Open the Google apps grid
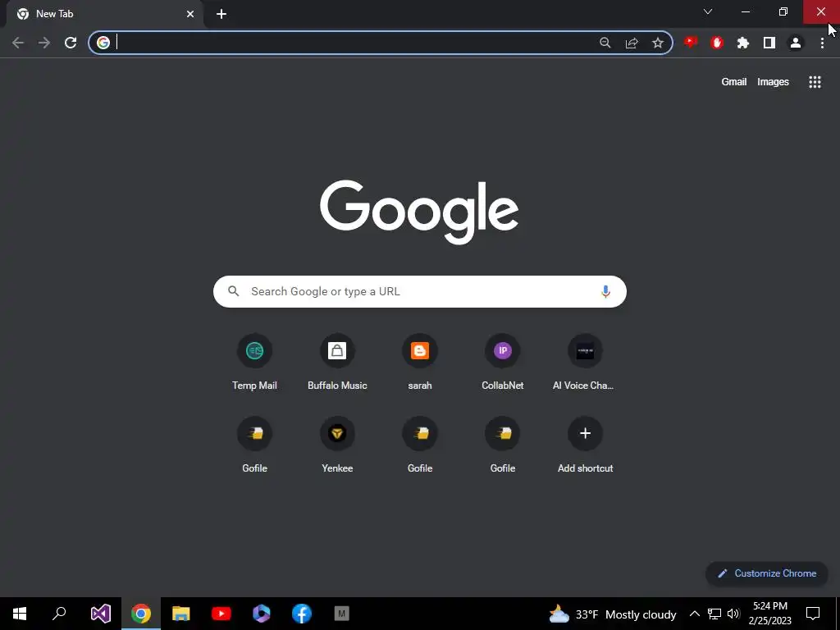 (x=815, y=82)
